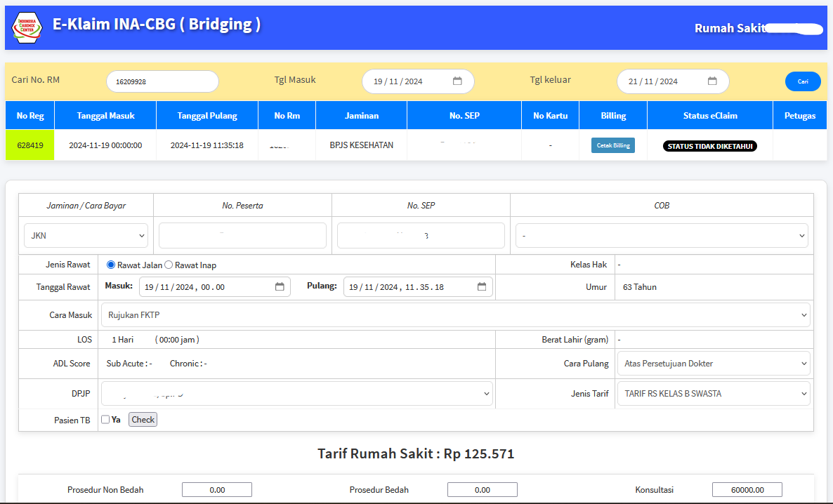Open calendar icon in Masuk datetime field
Screen dimensions: 833x504
[x=280, y=287]
